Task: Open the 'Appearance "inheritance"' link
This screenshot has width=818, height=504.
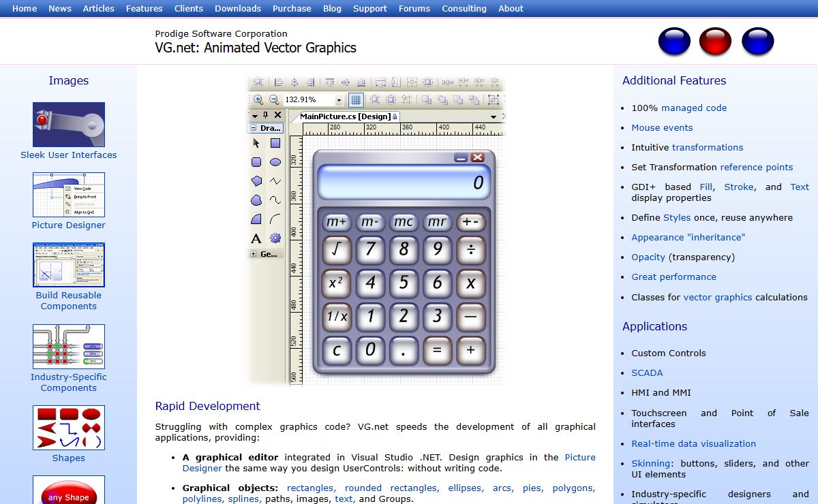Action: point(688,237)
